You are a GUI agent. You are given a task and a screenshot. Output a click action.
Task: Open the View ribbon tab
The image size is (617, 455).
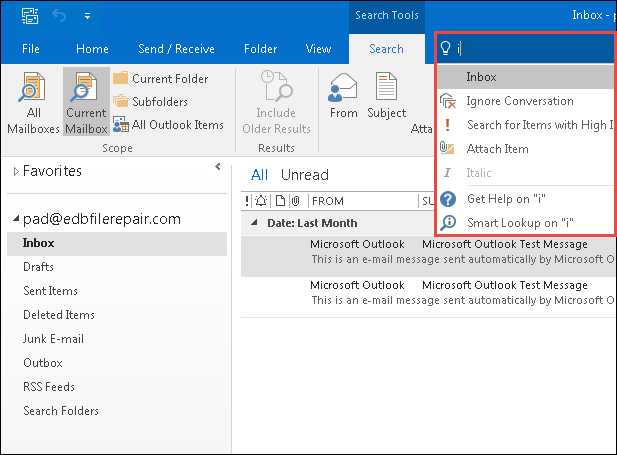(318, 49)
